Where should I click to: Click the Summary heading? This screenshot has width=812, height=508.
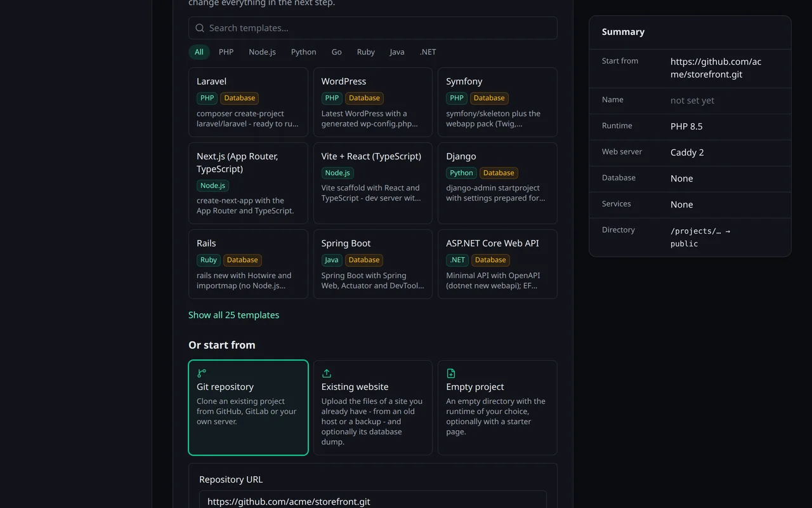coord(623,32)
